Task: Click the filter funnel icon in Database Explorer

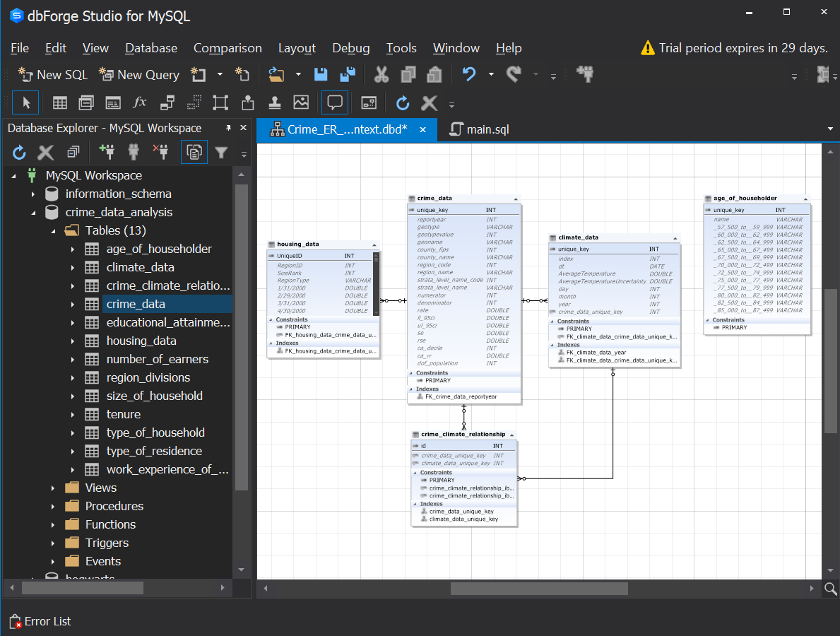Action: [221, 152]
